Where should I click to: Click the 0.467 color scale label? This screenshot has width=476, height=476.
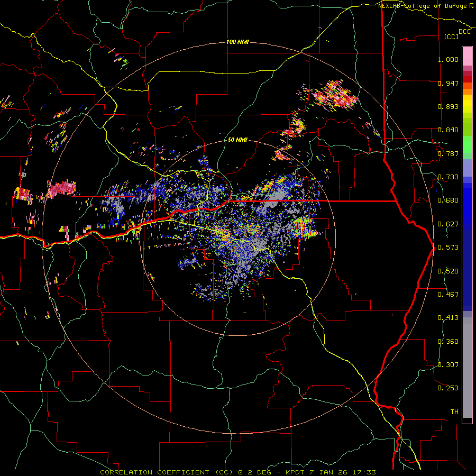pos(448,295)
